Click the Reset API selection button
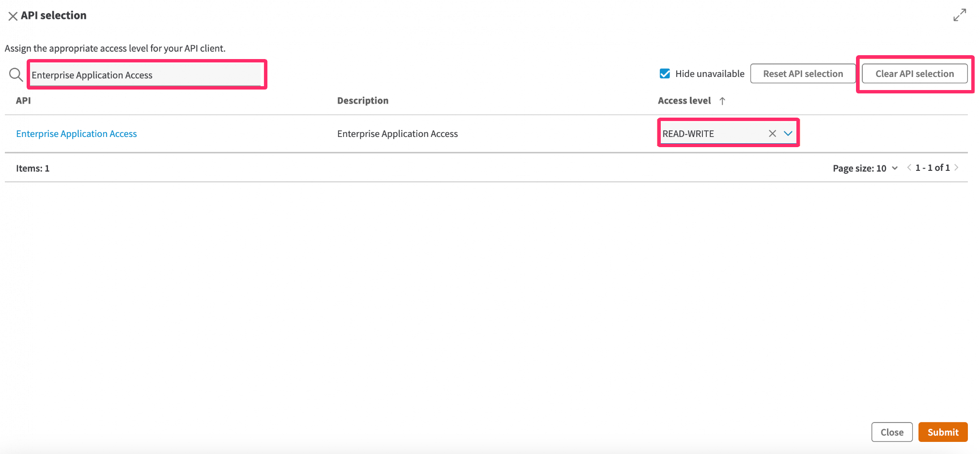Screen dimensions: 980x454 (803, 74)
